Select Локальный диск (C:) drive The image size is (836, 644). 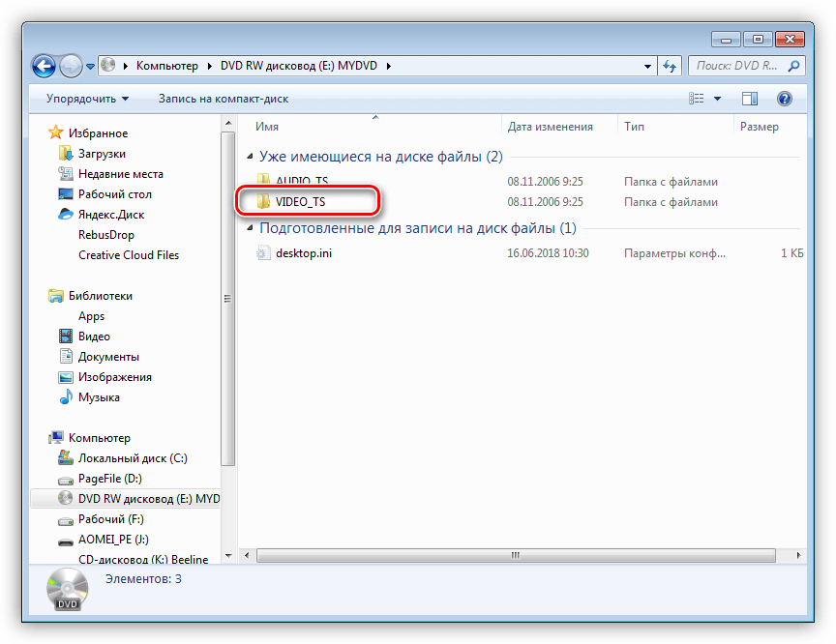click(133, 458)
